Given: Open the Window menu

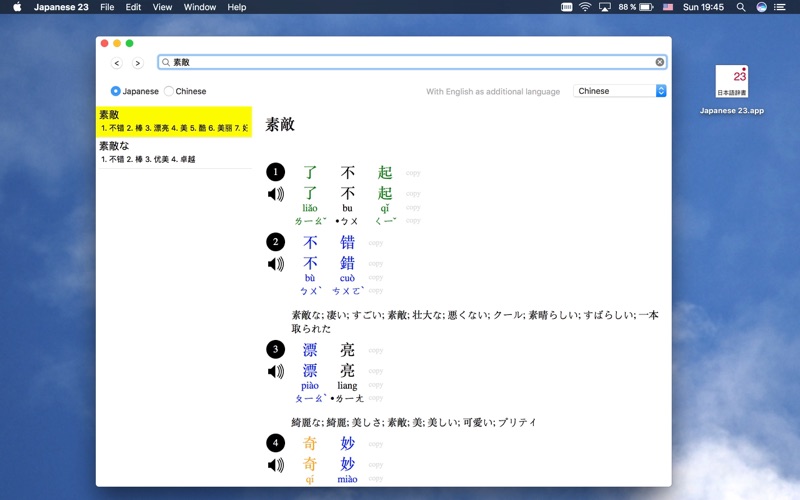Looking at the screenshot, I should coord(200,7).
